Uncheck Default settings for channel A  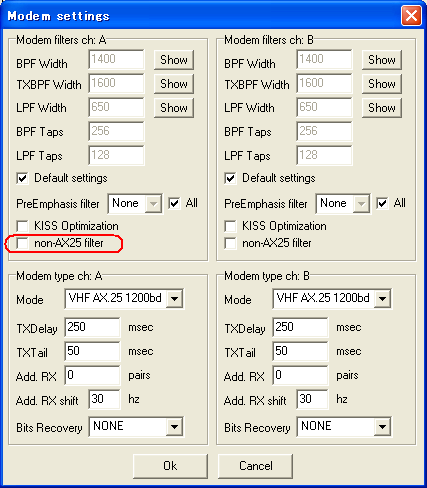coord(22,178)
